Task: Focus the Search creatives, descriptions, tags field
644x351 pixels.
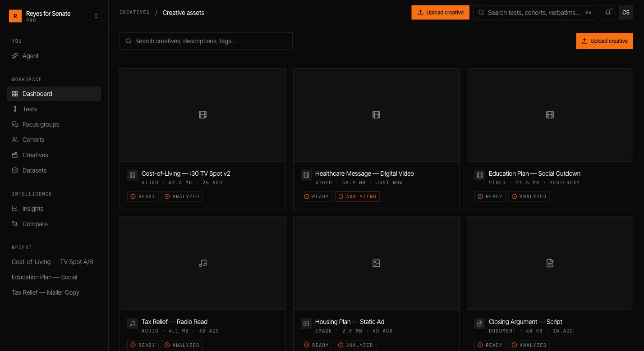Action: click(x=206, y=41)
